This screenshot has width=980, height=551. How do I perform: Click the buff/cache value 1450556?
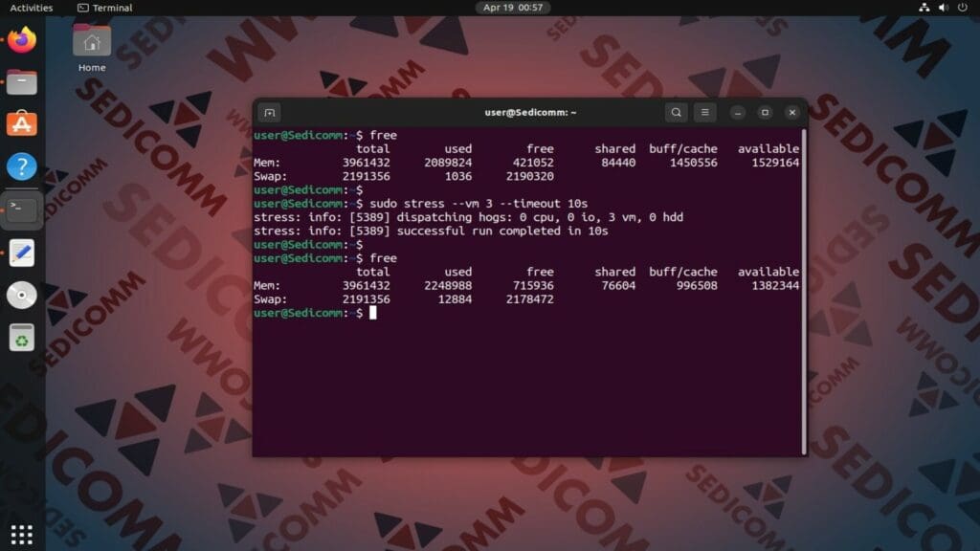694,163
